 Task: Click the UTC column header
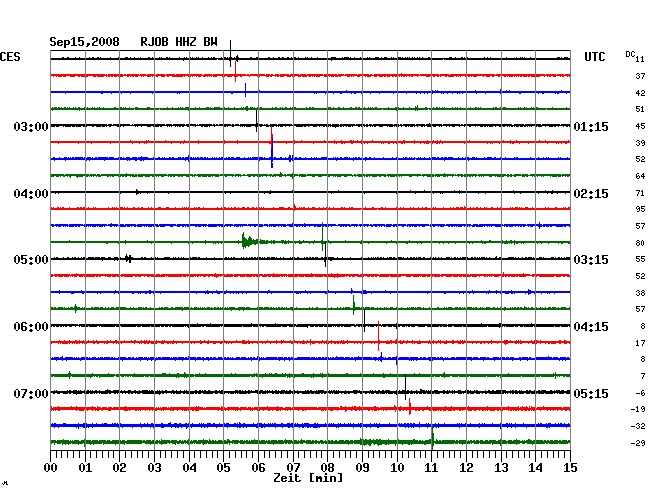(595, 57)
